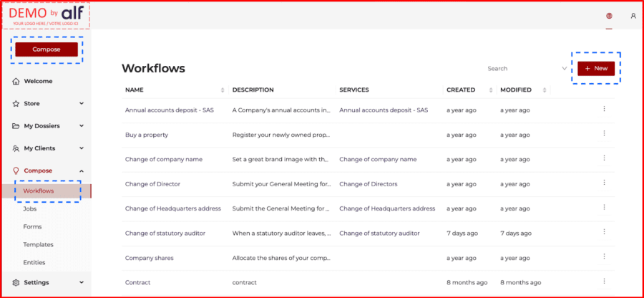
Task: Click the '8 months ago' created cell
Action: 467,283
